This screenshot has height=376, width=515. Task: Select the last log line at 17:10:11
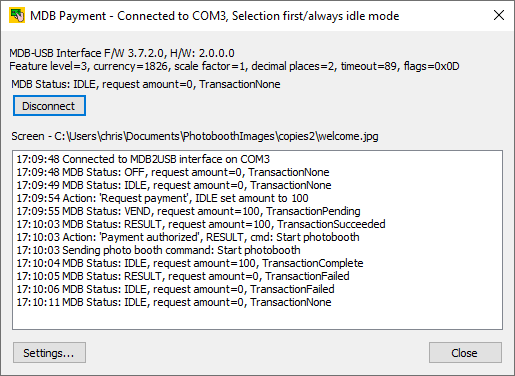coord(174,302)
